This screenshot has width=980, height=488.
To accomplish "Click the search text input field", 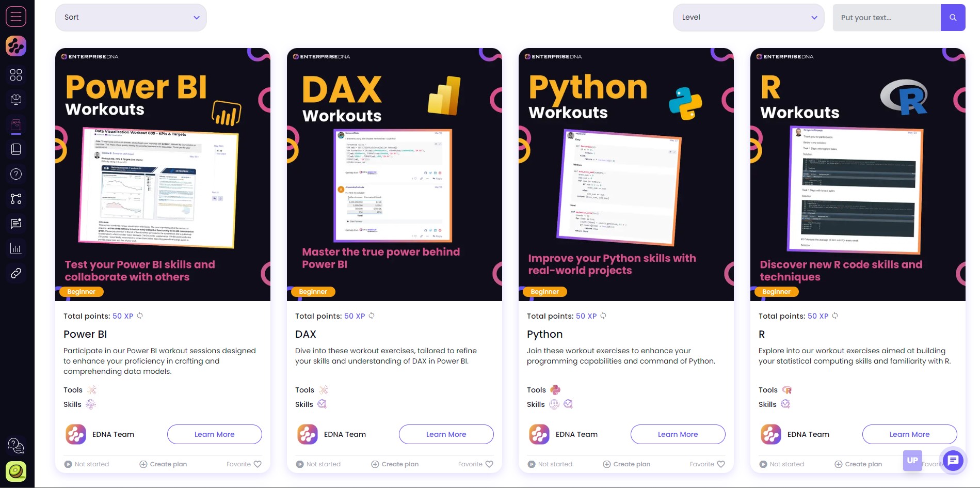I will point(887,18).
